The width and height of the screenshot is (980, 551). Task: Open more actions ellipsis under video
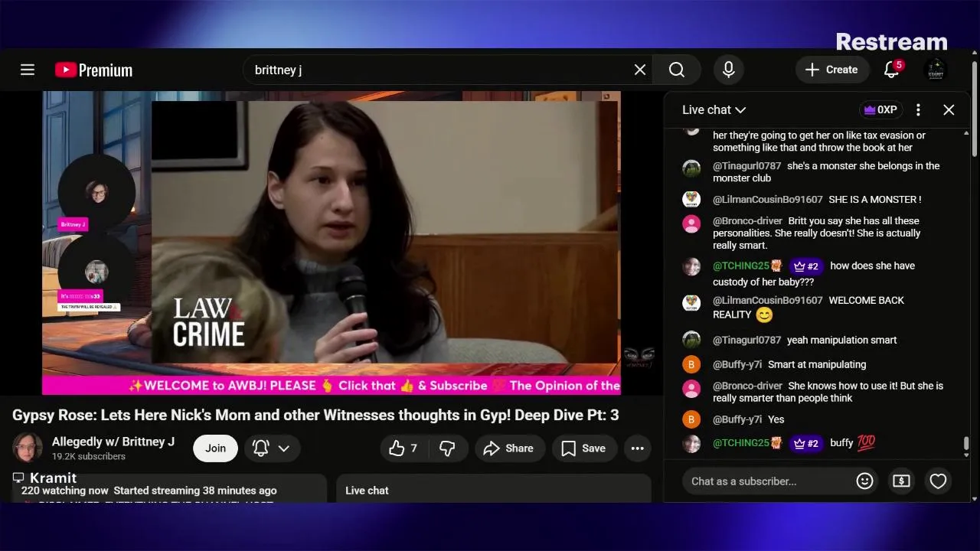[638, 448]
